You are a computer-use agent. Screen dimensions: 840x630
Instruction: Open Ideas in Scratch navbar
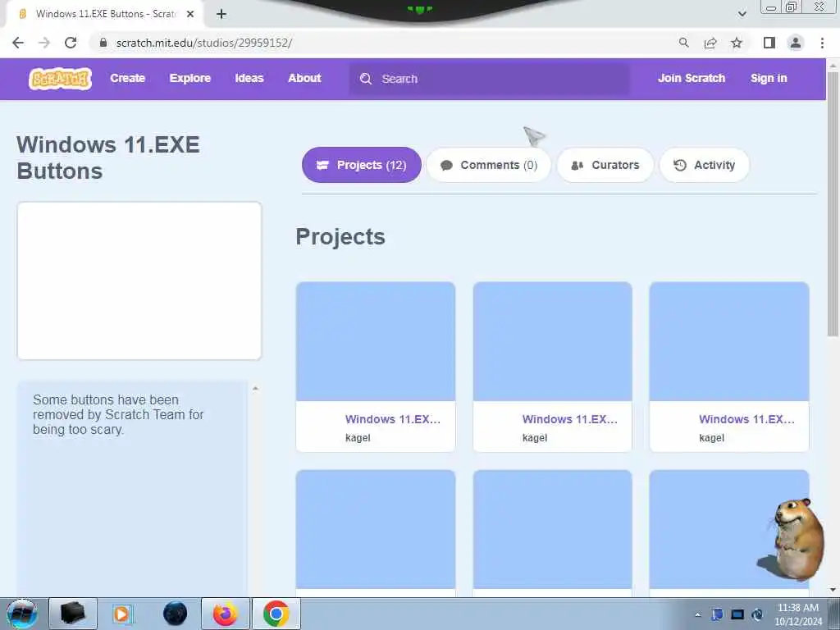(249, 78)
